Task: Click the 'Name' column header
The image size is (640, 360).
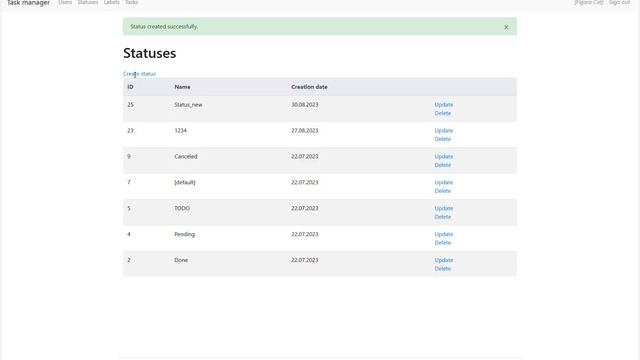Action: [182, 87]
